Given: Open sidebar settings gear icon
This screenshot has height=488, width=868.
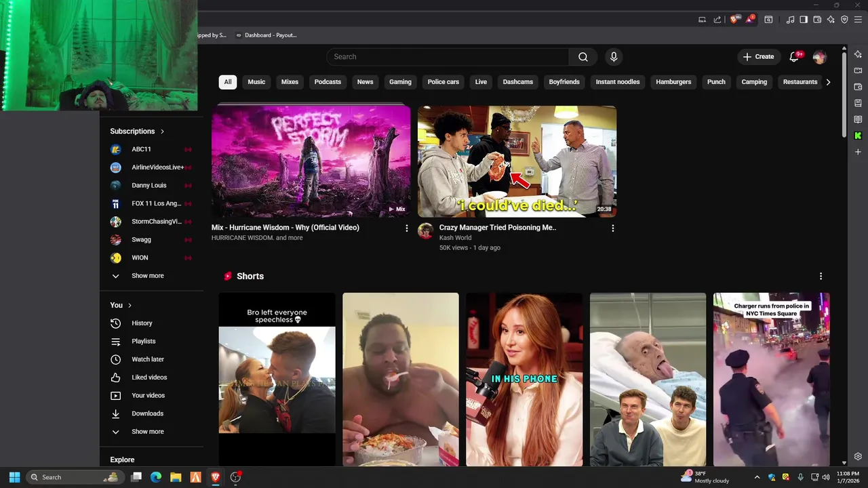Looking at the screenshot, I should (x=858, y=456).
